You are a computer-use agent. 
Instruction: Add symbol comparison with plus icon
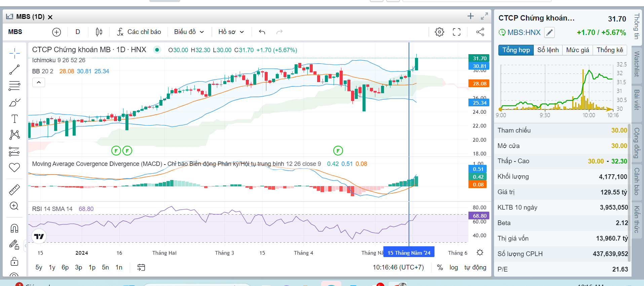56,32
